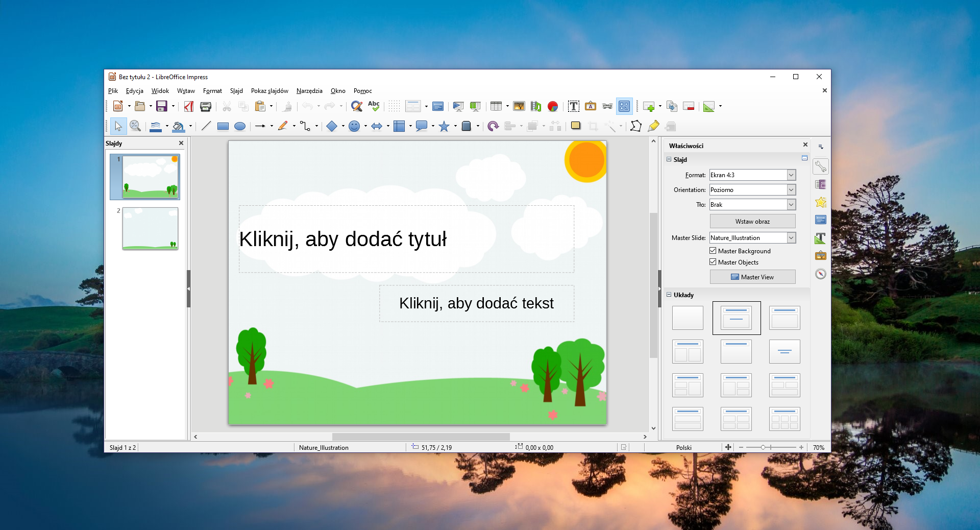Viewport: 980px width, 530px height.
Task: Click the Wstaw obraz button
Action: 752,221
